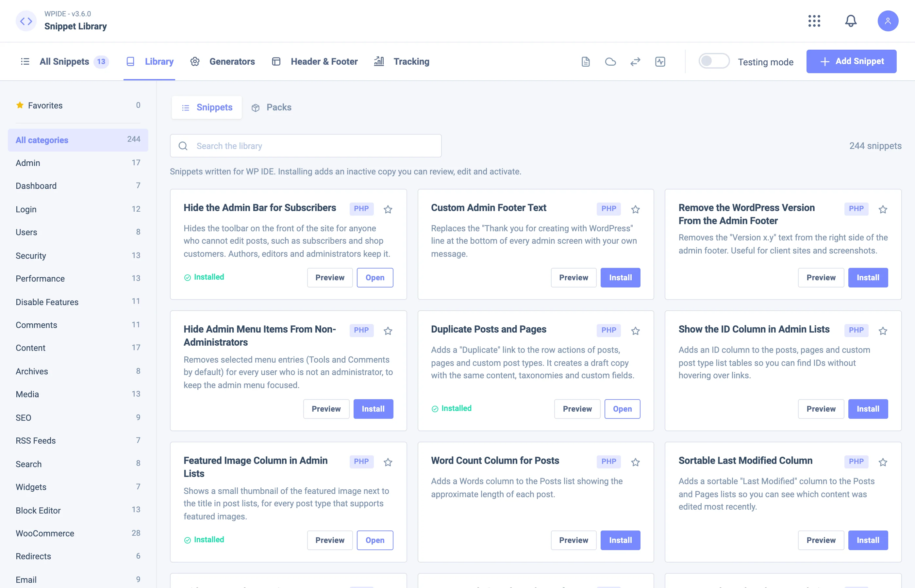Filter by Redirects category
The image size is (915, 588).
[x=78, y=556]
